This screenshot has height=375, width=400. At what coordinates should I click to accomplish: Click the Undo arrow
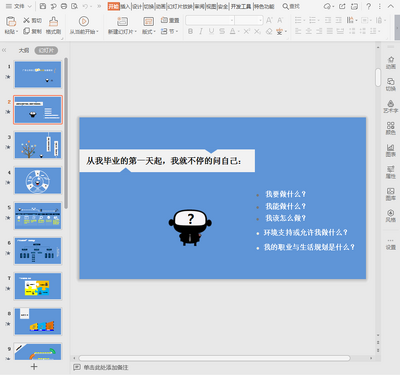(x=85, y=6)
